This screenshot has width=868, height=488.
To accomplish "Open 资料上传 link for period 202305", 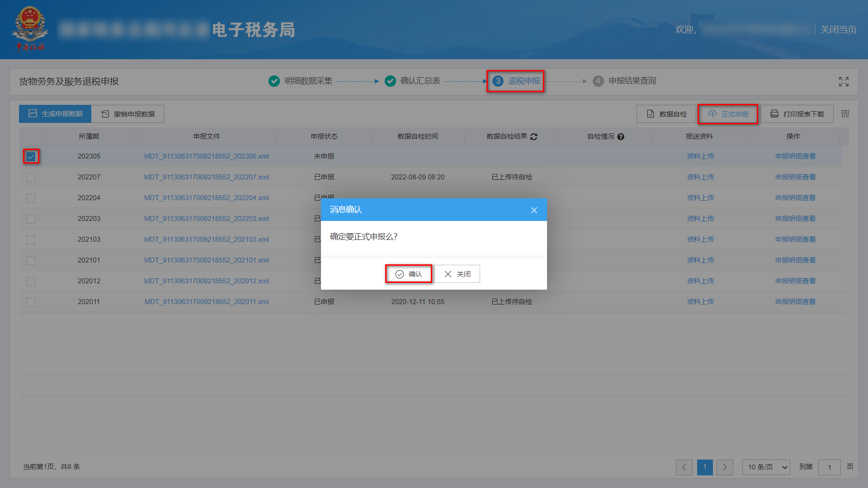I will 700,156.
